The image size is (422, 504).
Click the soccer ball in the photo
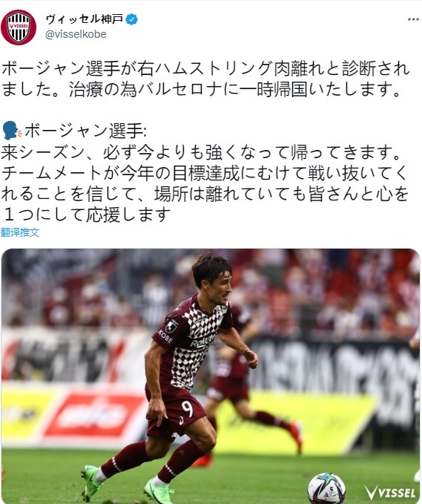pos(326,488)
